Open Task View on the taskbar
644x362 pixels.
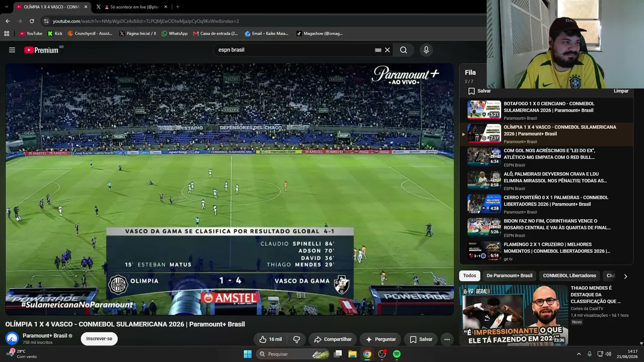(338, 354)
